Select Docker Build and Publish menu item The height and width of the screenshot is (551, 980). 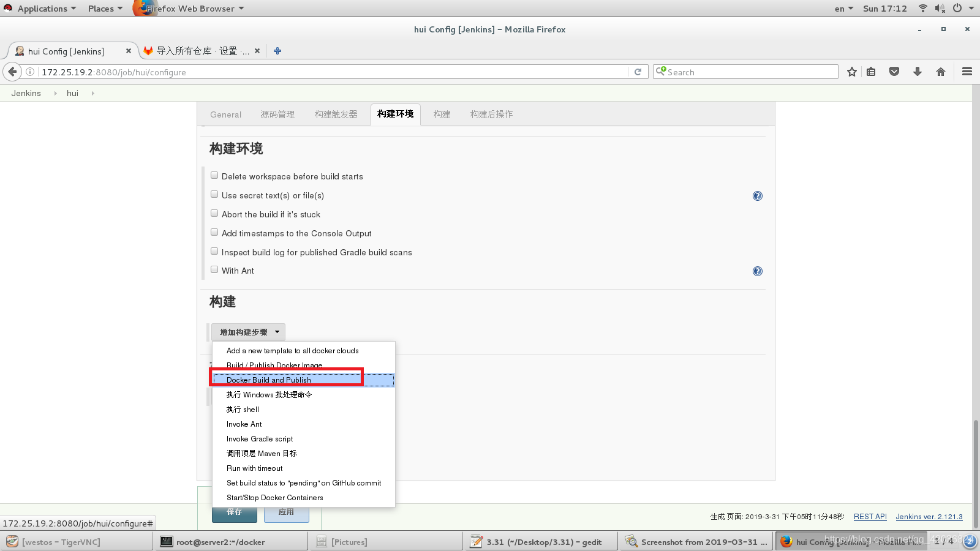coord(303,380)
